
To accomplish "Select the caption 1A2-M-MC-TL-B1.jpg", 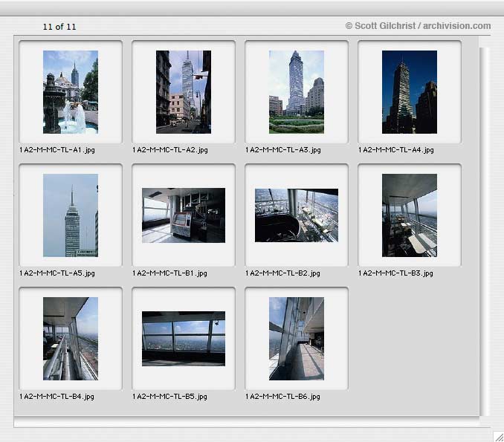I will 169,273.
